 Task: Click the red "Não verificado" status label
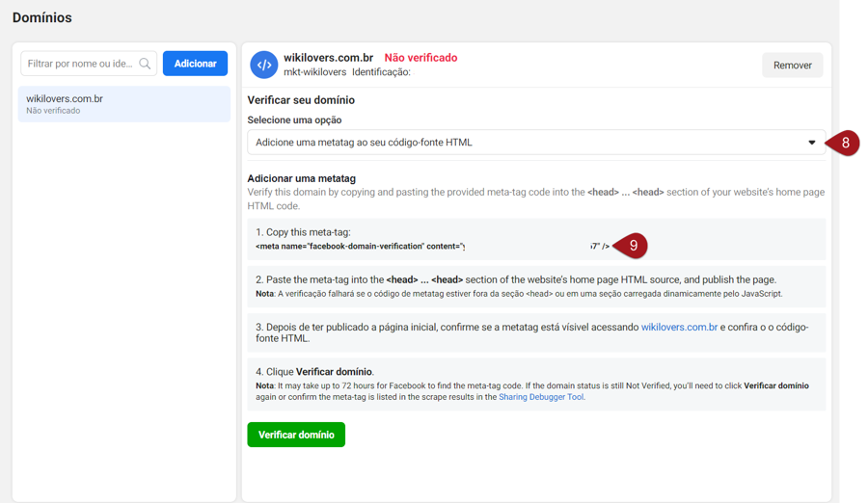tap(420, 58)
